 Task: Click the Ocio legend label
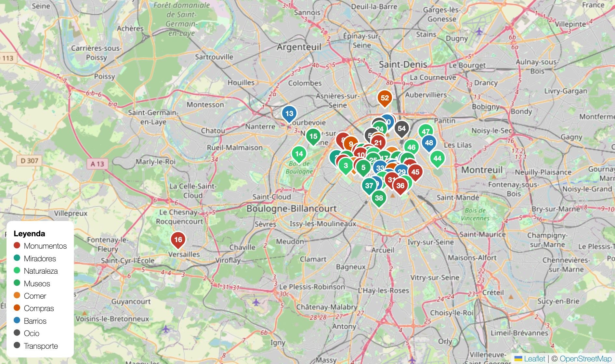click(32, 333)
